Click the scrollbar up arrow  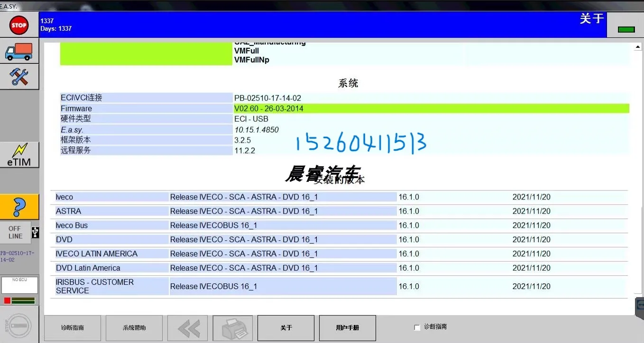click(638, 46)
